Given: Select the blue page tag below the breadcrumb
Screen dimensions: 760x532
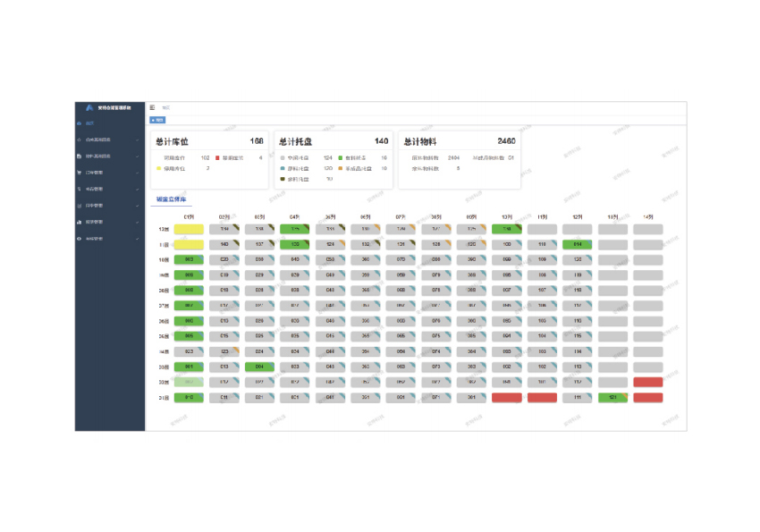Looking at the screenshot, I should tap(157, 119).
